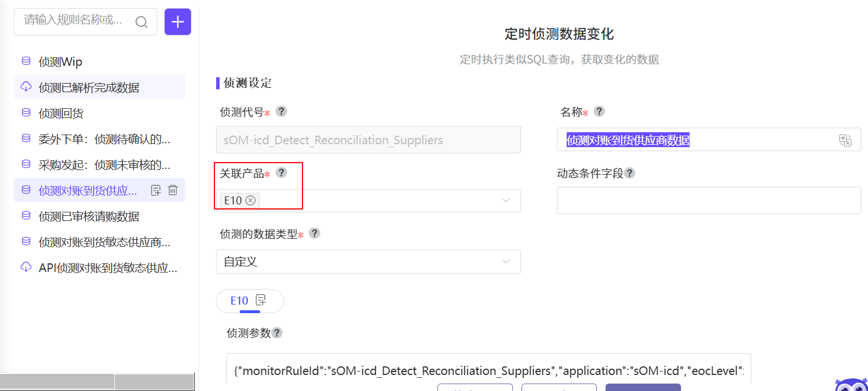Expand the 关联产品 dropdown arrow

[506, 200]
